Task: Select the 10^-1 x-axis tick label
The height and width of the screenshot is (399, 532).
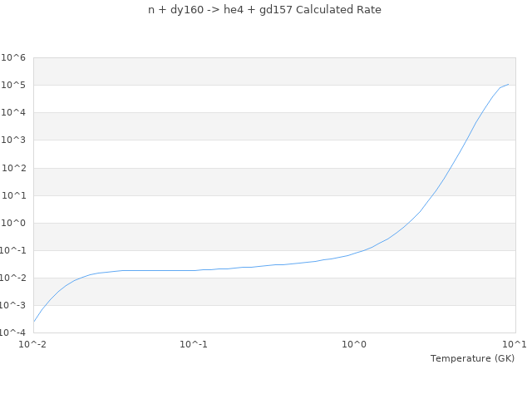Action: 194,344
